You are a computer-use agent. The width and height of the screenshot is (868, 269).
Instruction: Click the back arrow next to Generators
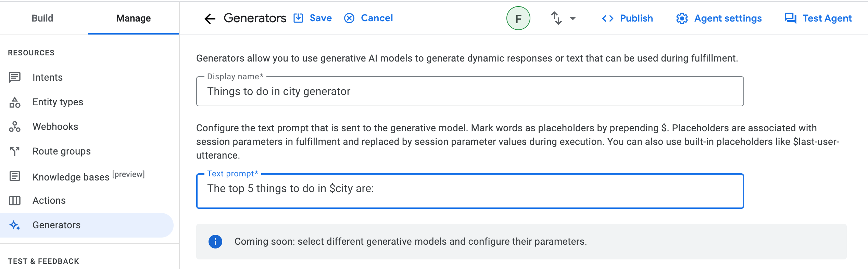210,18
